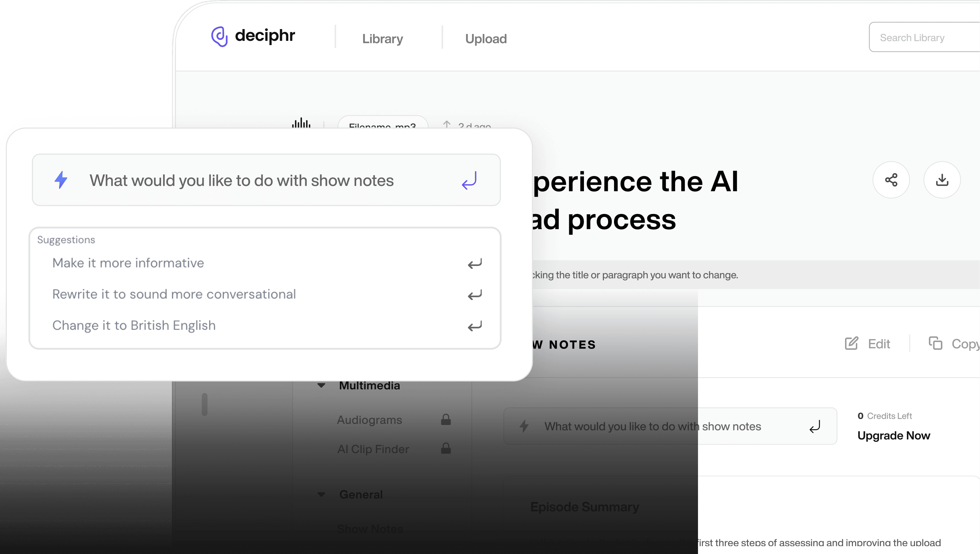Click the sidebar scrollbar handle
Image resolution: width=980 pixels, height=554 pixels.
[204, 404]
